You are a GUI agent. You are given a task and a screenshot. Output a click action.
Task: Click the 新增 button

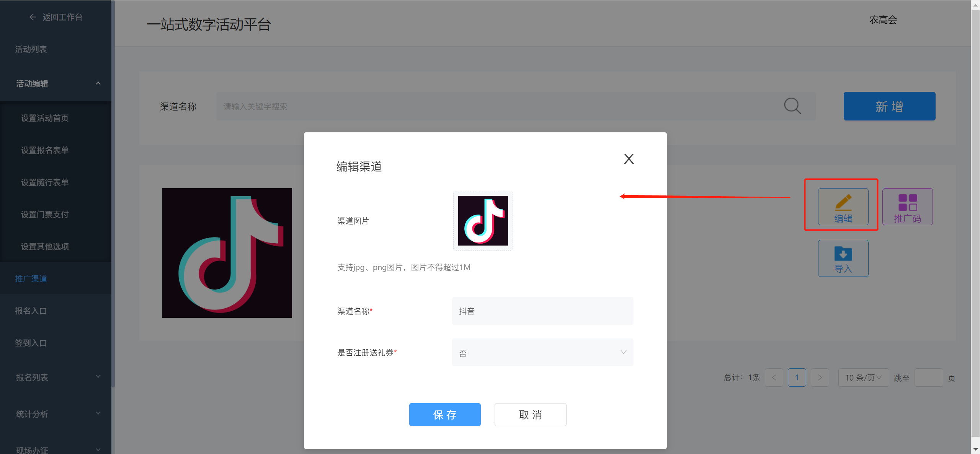click(x=889, y=106)
